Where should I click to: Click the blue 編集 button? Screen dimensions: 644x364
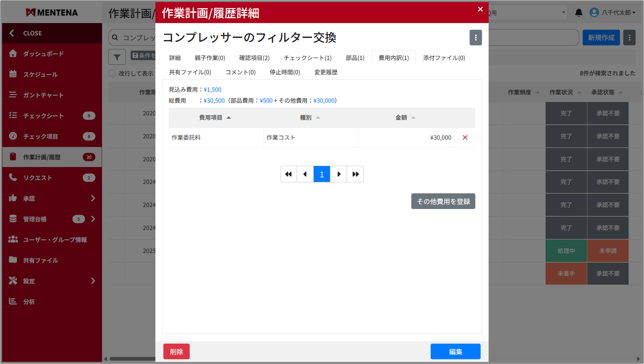[x=455, y=352]
